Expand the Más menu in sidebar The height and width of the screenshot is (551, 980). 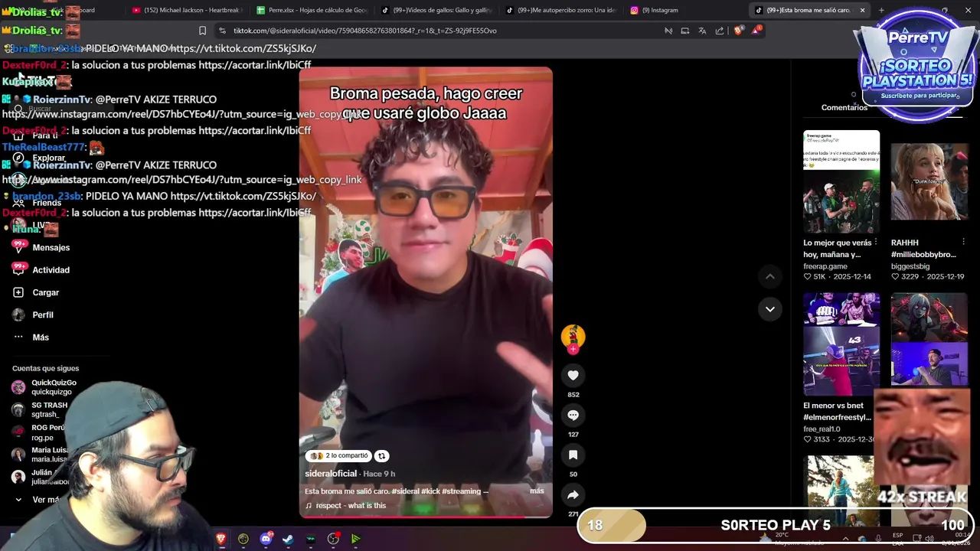coord(41,337)
